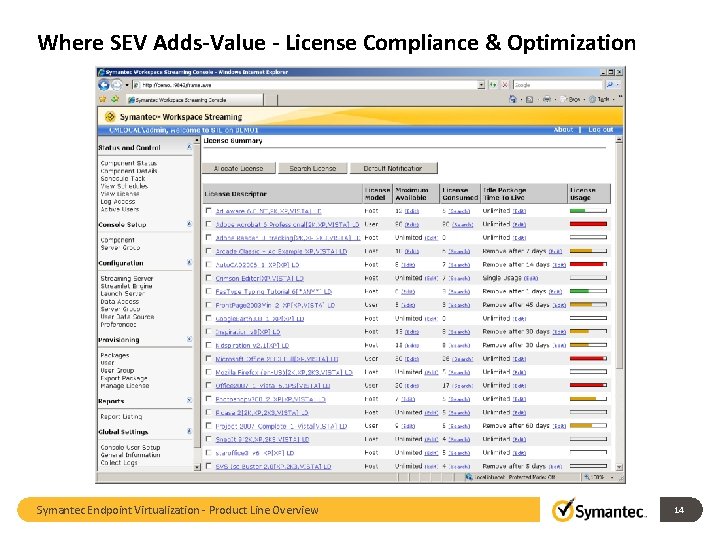
Task: Collapse the Configuration sidebar section
Action: 189,263
